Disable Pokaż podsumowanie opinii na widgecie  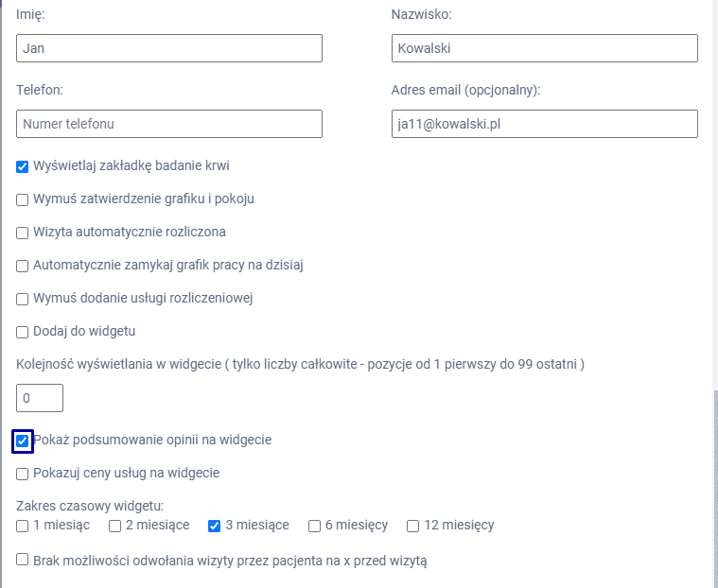point(23,441)
